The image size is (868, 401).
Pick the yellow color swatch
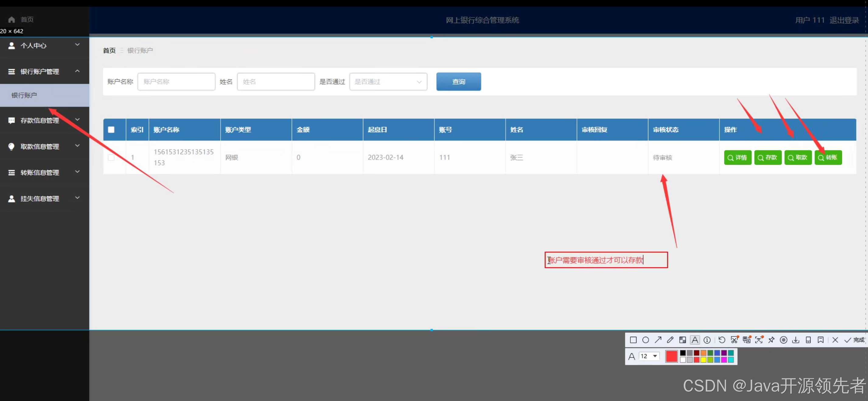[x=703, y=360]
